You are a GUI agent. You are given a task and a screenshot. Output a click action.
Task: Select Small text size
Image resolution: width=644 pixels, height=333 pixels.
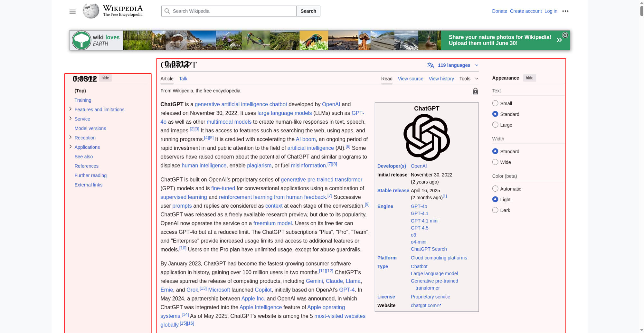tap(495, 103)
